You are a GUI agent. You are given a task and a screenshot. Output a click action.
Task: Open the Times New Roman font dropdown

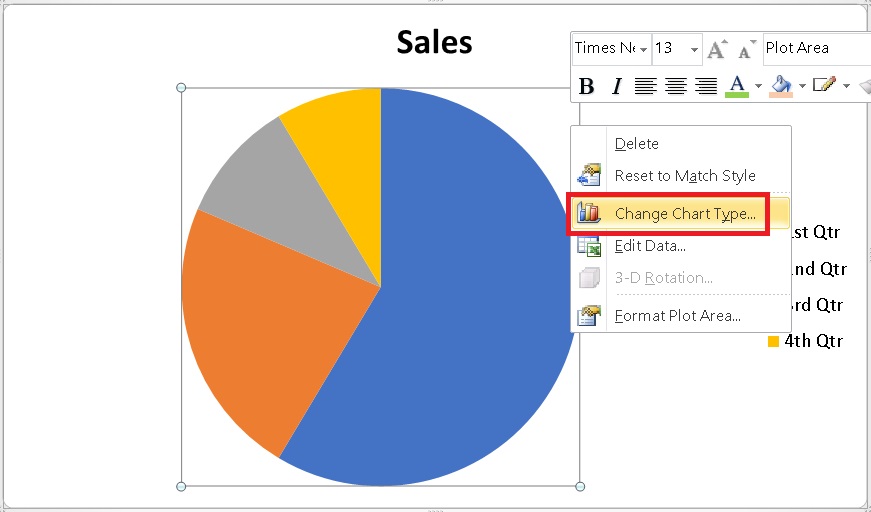coord(643,49)
